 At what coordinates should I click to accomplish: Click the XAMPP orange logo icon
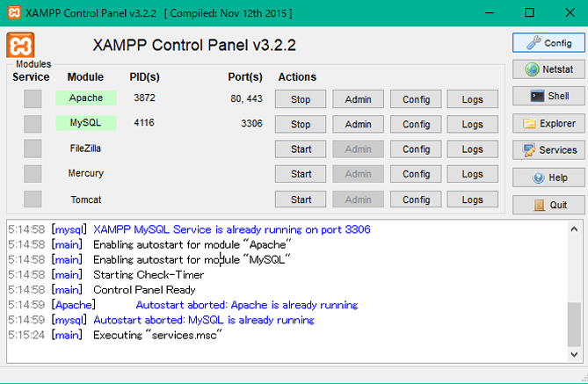point(21,45)
